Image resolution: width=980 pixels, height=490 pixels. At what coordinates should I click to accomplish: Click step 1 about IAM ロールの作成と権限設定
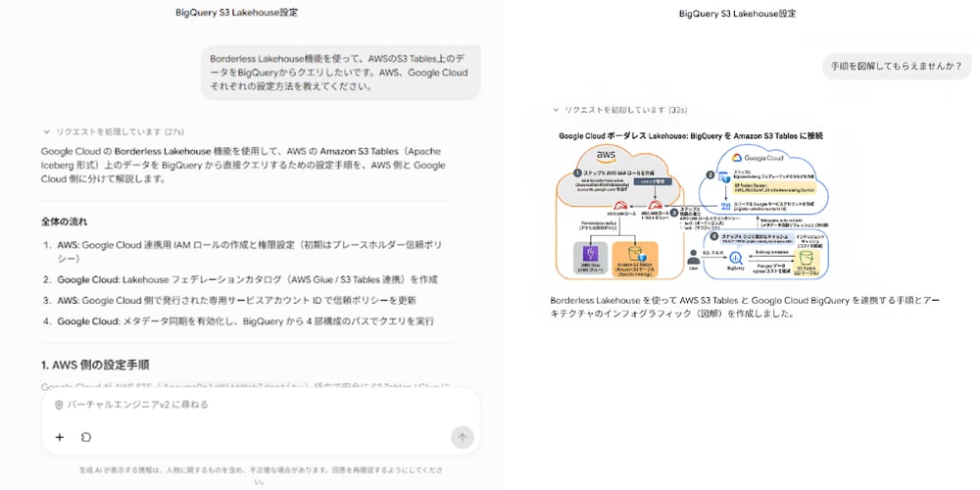244,251
